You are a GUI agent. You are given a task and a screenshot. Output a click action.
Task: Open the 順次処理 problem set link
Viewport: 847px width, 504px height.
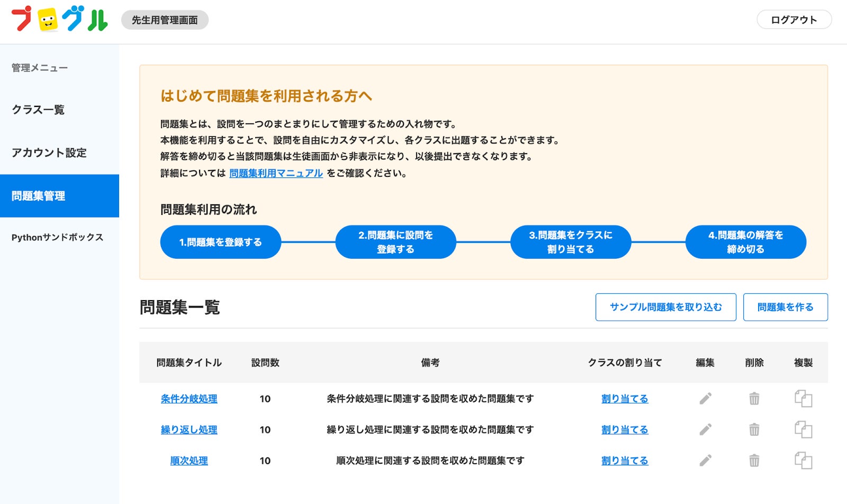click(x=189, y=461)
